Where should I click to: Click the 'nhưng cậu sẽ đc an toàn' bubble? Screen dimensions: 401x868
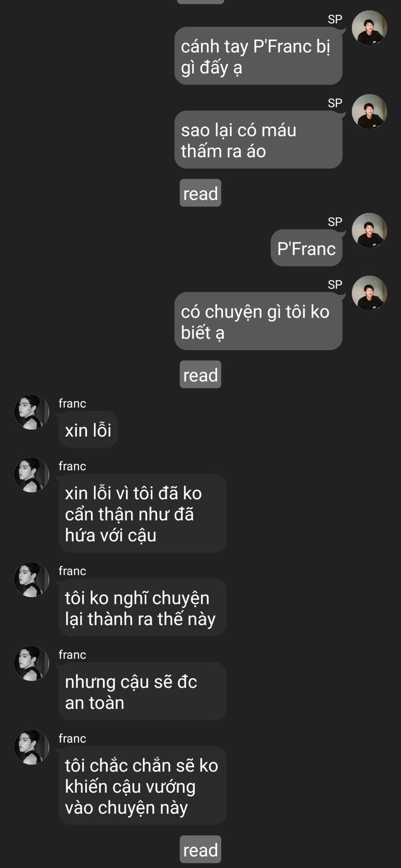point(143,692)
